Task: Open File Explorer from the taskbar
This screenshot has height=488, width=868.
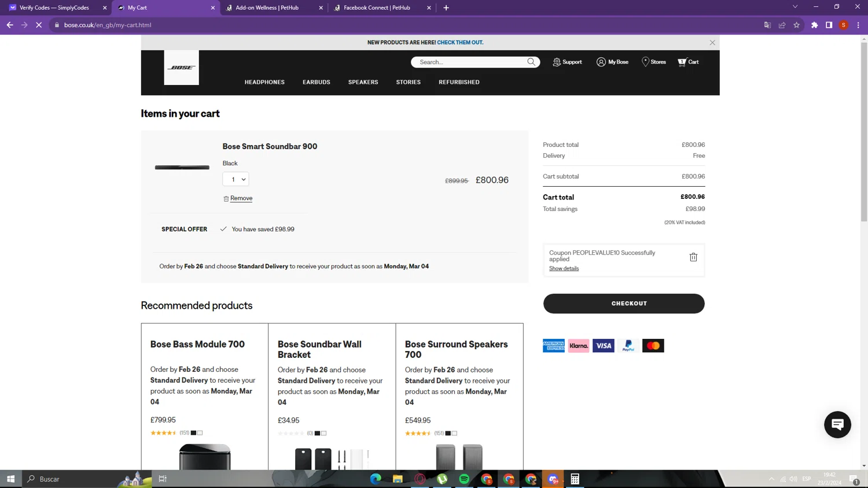Action: [x=398, y=479]
